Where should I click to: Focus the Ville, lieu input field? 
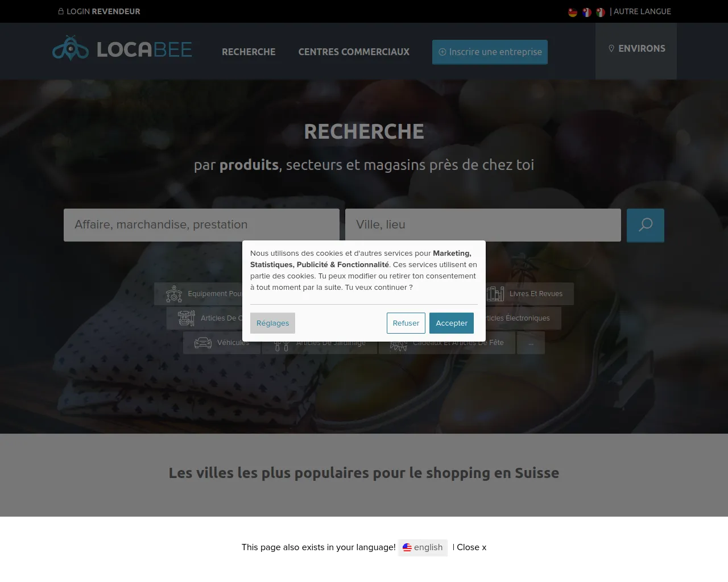coord(483,225)
